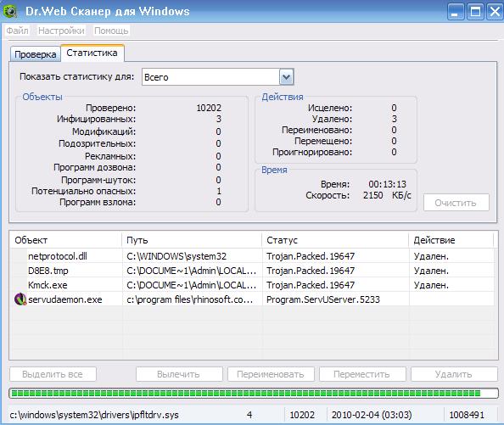Click status bar date 2010-02-04 (03:03)
This screenshot has width=504, height=425.
tap(372, 415)
